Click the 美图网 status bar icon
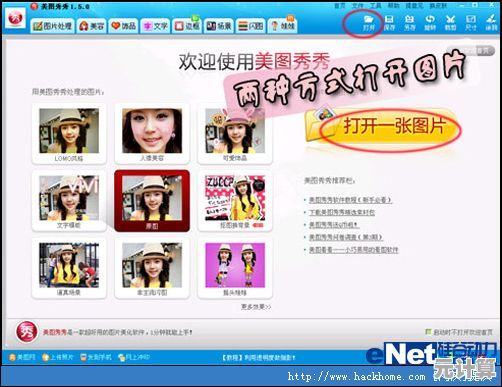502x387 pixels. pos(22,357)
